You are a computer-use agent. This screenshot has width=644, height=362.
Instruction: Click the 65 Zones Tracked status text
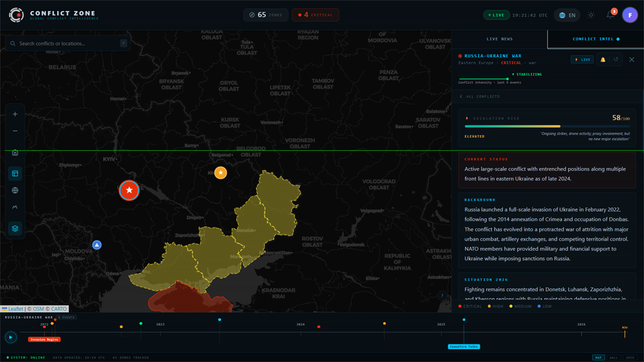click(130, 358)
